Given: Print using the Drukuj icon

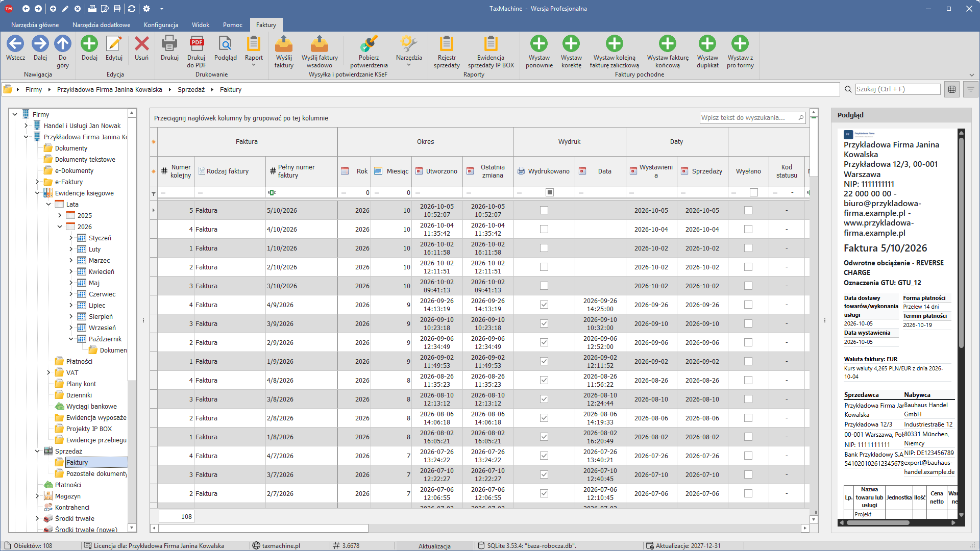Looking at the screenshot, I should (169, 44).
